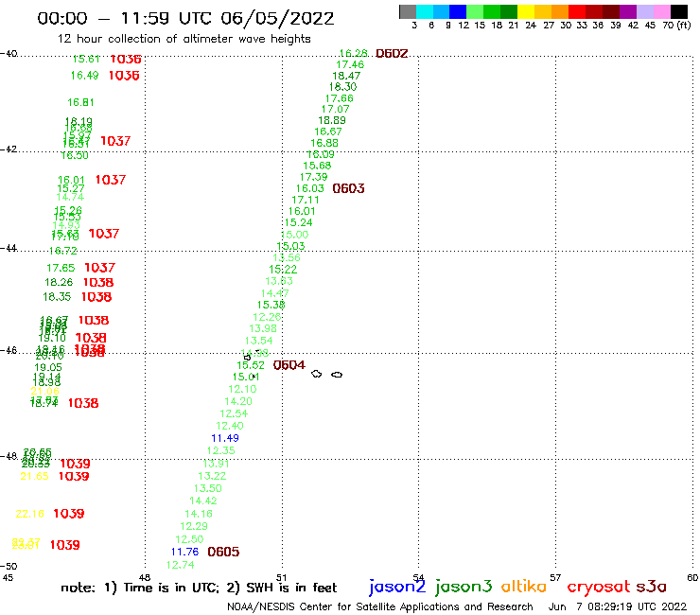Click the gray 3 ft legend swatch
Screen dimensions: 700x615
408,11
